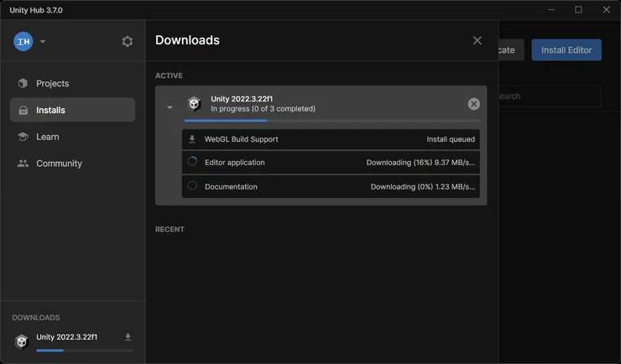
Task: Click the WebGL Build Support download icon
Action: click(x=192, y=139)
